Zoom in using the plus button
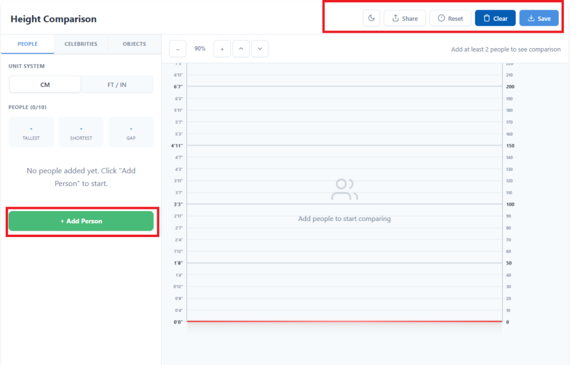The height and width of the screenshot is (365, 588). point(222,49)
